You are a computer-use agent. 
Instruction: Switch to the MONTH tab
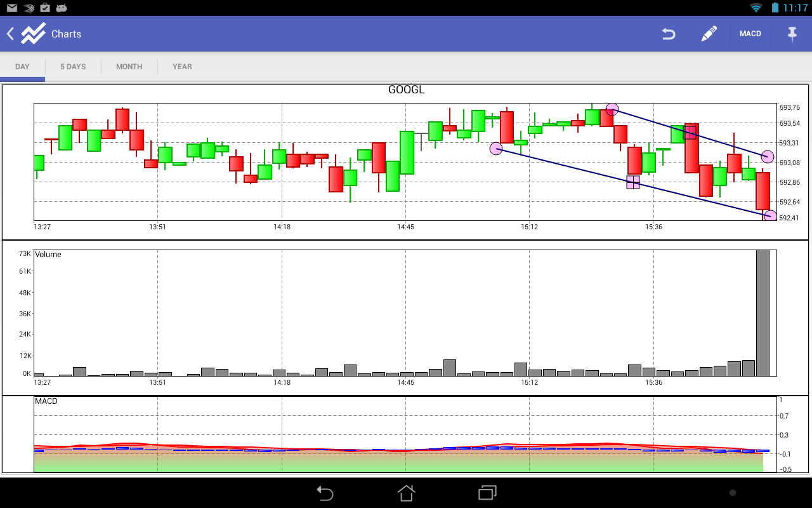click(x=129, y=67)
